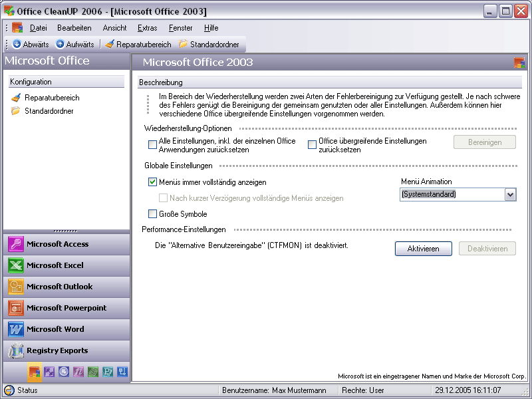Click the Beschreibung section header
The image size is (532, 399).
click(x=330, y=82)
